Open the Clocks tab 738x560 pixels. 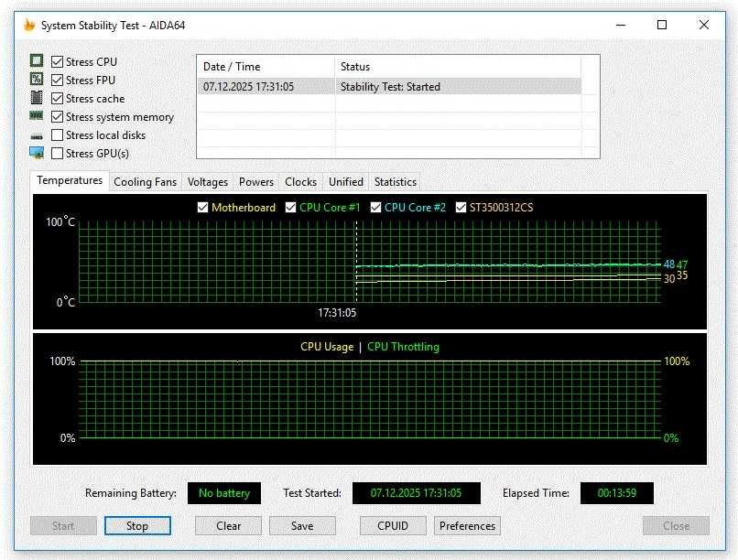coord(300,182)
